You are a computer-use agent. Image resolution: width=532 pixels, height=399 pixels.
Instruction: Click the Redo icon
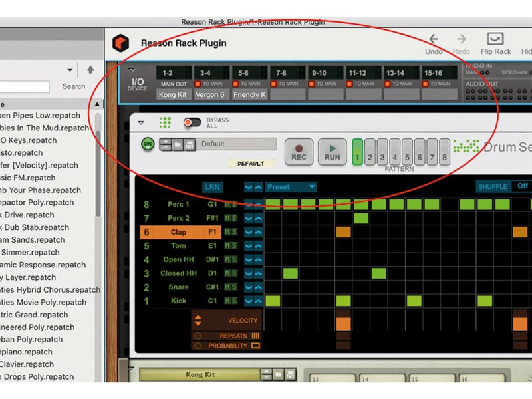coord(460,39)
